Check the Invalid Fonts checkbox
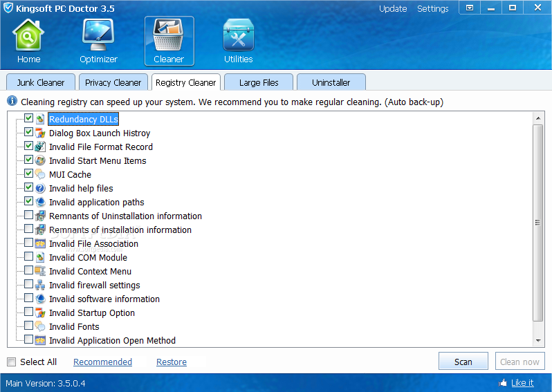The height and width of the screenshot is (392, 552). pos(28,325)
